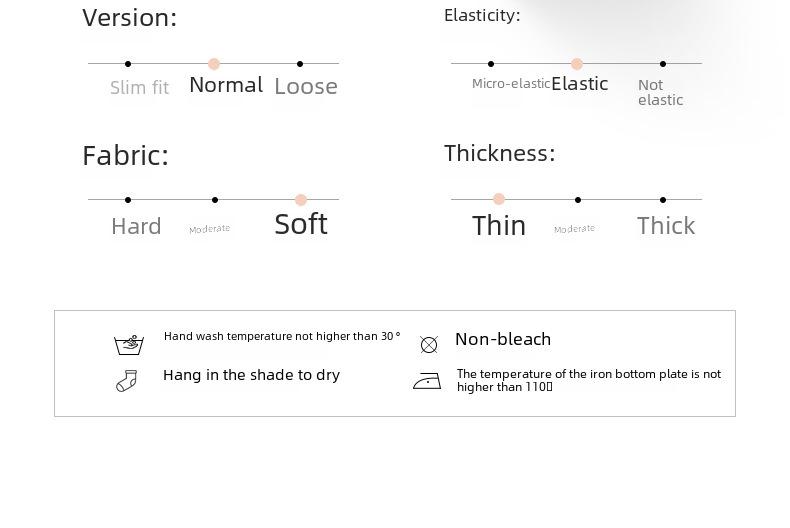Click the highlighted Elastic marker on Elasticity scale
The height and width of the screenshot is (528, 790).
tap(577, 64)
